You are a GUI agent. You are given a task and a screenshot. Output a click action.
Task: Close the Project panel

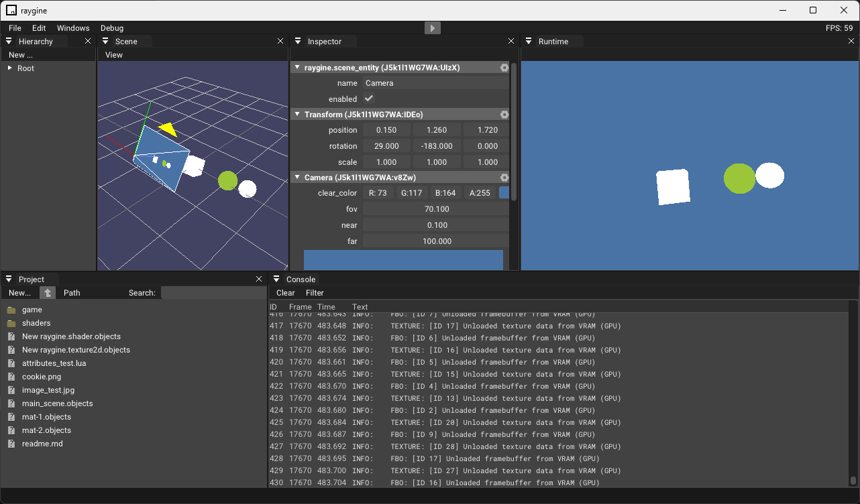[259, 279]
